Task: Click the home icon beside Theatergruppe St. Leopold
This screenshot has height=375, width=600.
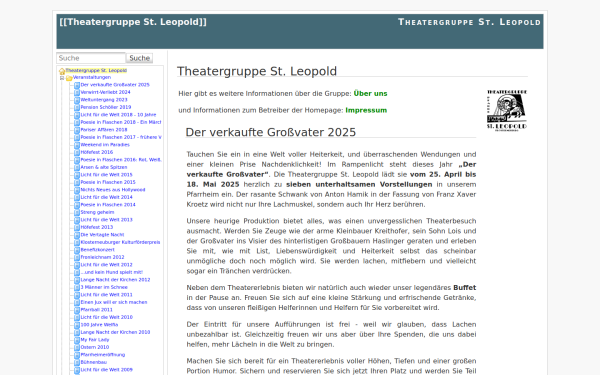Action: (x=62, y=71)
